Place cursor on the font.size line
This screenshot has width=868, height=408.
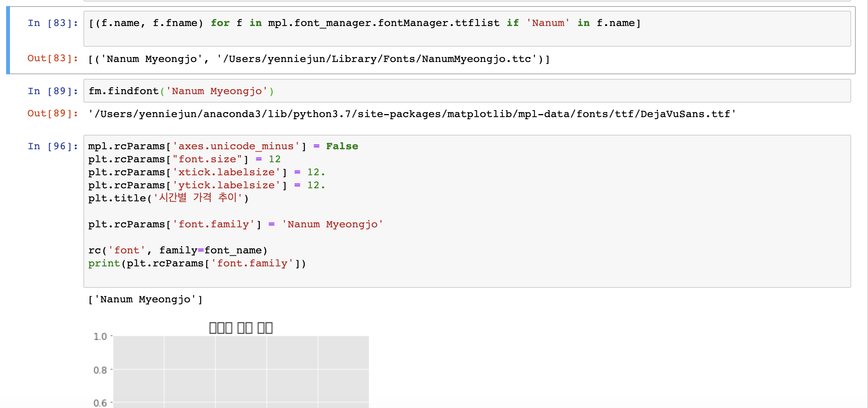[184, 159]
